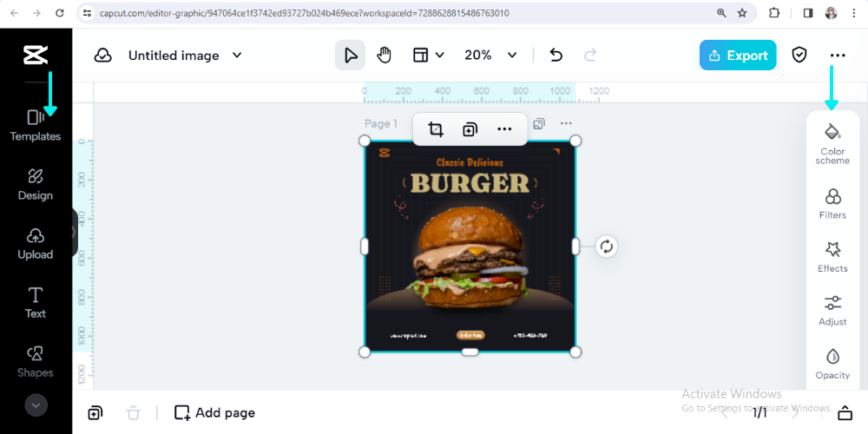Click the Add page button
The image size is (868, 434).
click(214, 413)
